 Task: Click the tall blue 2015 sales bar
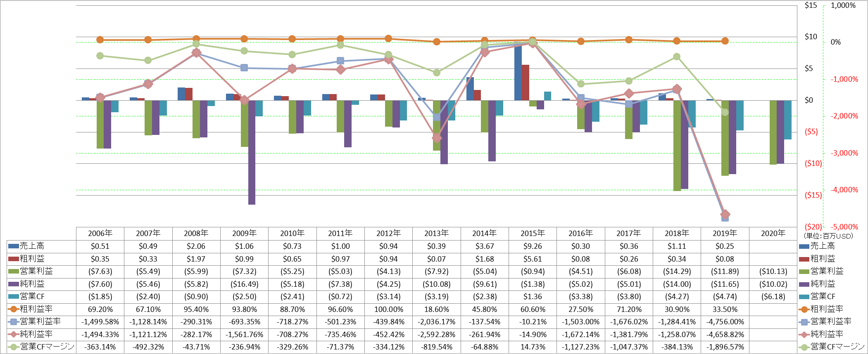518,71
